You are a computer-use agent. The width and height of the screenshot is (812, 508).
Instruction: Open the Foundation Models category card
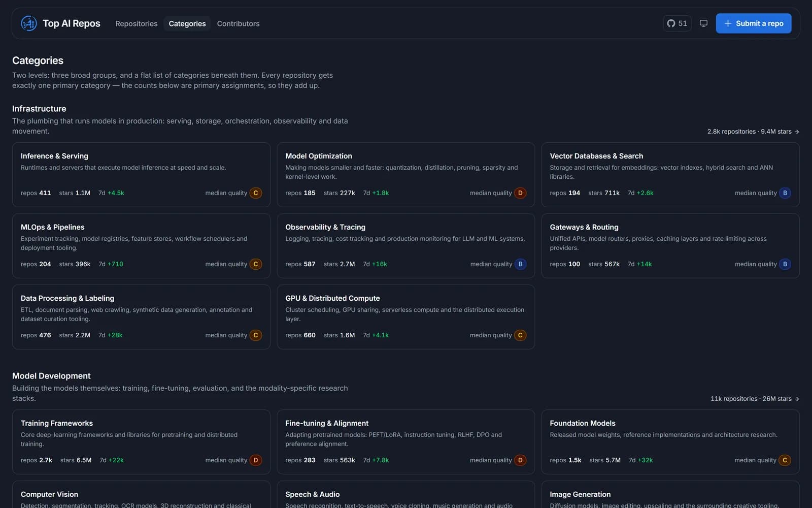[x=670, y=442]
